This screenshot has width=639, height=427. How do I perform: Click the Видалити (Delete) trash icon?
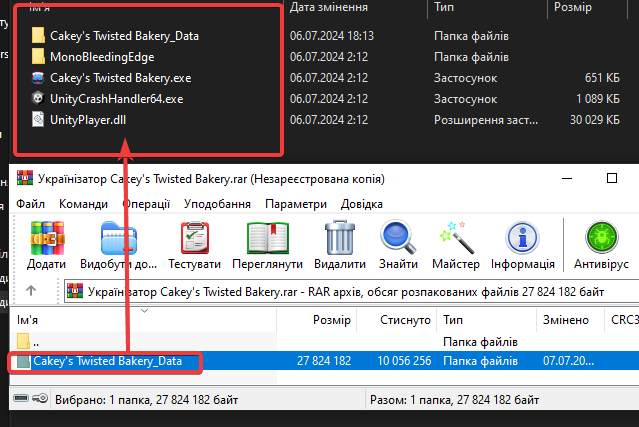tap(340, 238)
